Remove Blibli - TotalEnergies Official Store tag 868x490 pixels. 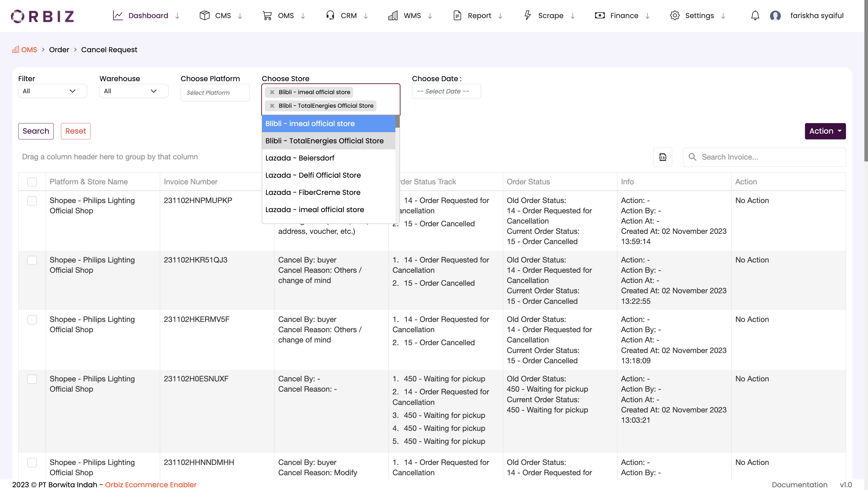click(272, 106)
